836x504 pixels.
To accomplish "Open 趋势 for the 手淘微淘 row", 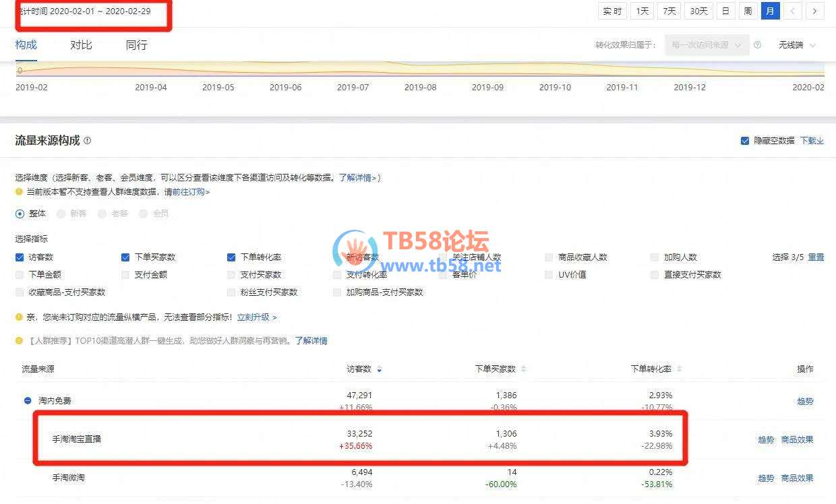I will coord(766,478).
